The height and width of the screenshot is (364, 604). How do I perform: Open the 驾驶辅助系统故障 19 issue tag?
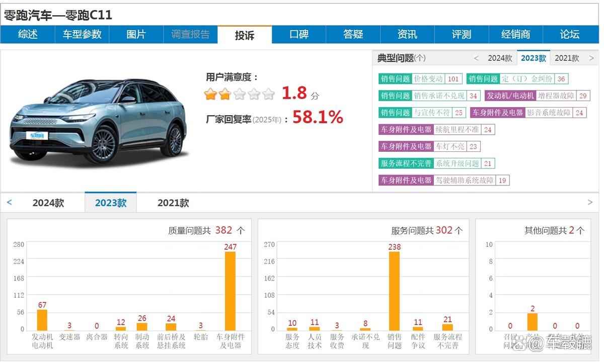click(444, 180)
